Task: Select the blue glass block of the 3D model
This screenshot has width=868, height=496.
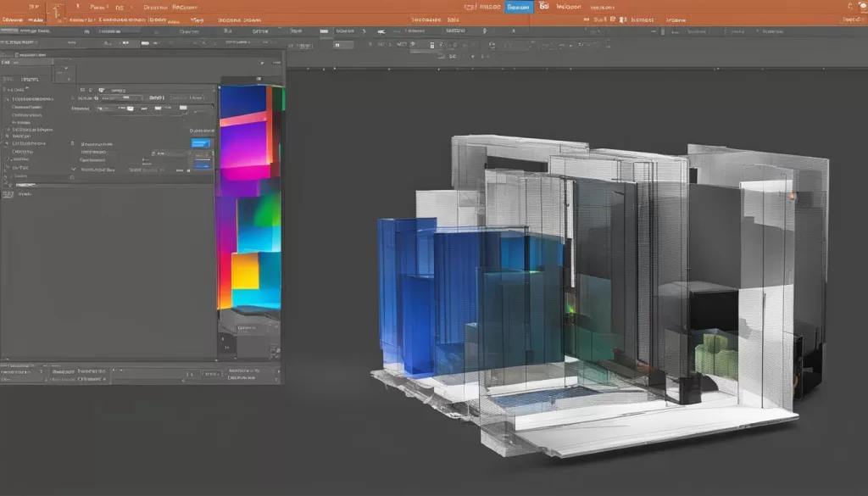Action: point(470,296)
